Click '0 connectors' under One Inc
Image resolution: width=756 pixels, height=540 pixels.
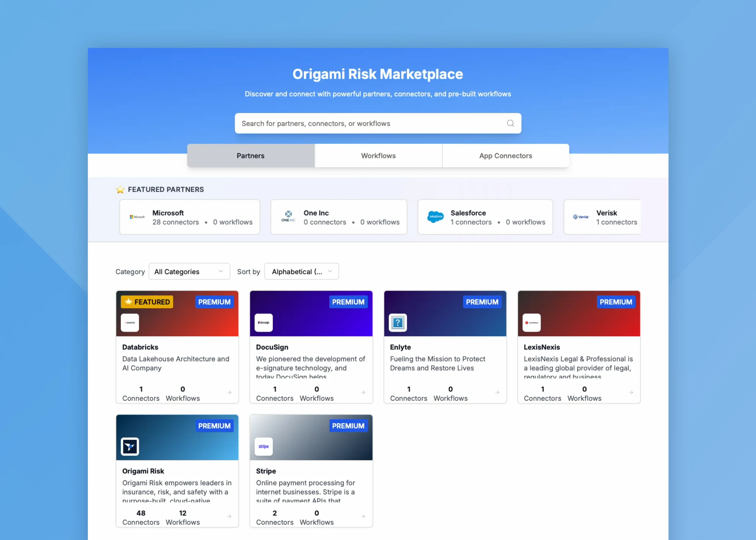(x=325, y=222)
